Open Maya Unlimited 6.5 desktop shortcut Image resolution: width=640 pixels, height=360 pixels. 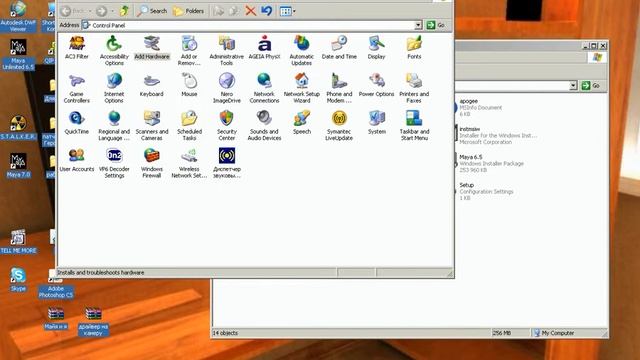coord(18,55)
